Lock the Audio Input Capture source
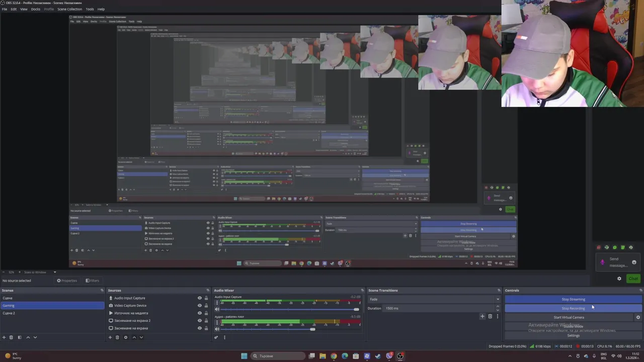The image size is (644, 362). (206, 298)
